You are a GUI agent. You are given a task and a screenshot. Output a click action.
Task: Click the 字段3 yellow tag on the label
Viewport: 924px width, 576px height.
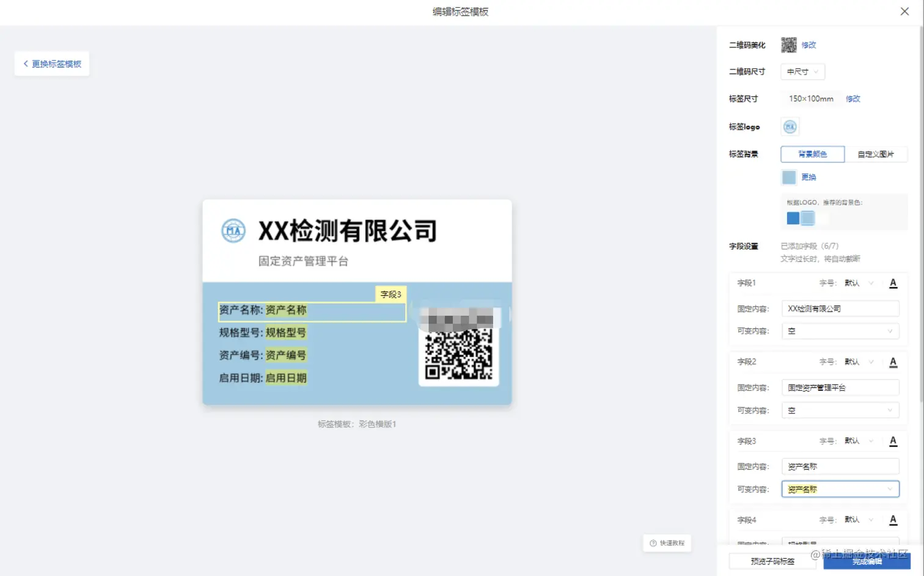(x=391, y=294)
